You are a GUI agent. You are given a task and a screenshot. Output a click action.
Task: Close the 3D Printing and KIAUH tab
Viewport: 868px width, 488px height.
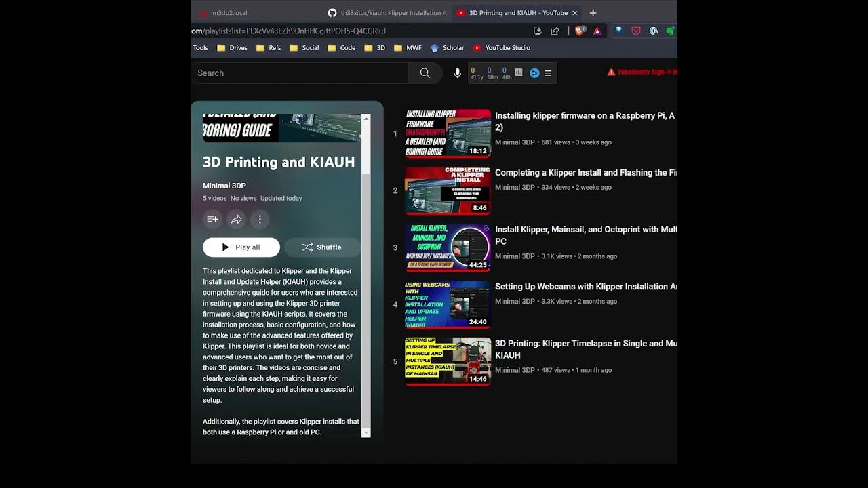pos(575,13)
